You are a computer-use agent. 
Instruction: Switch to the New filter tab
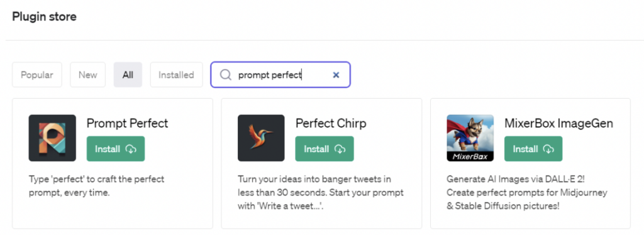click(88, 75)
